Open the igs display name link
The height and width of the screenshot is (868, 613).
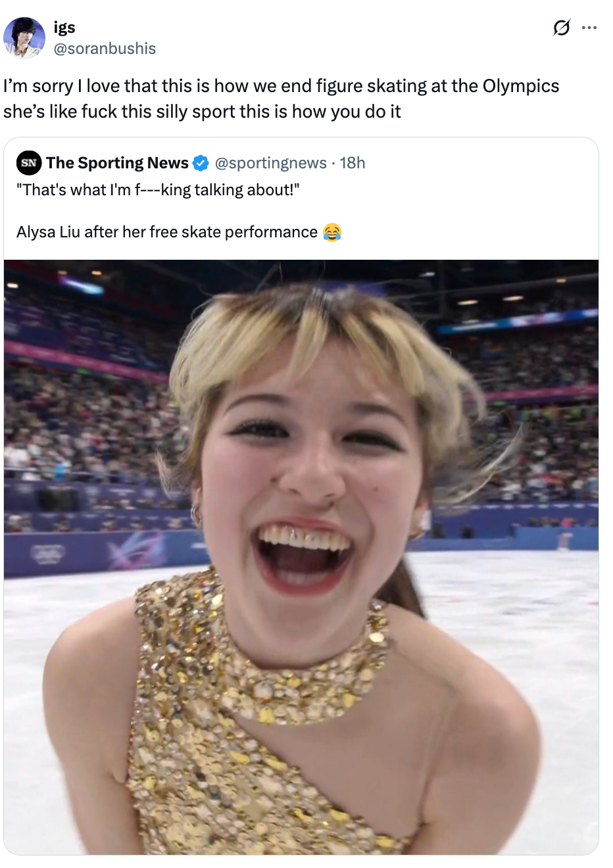64,27
